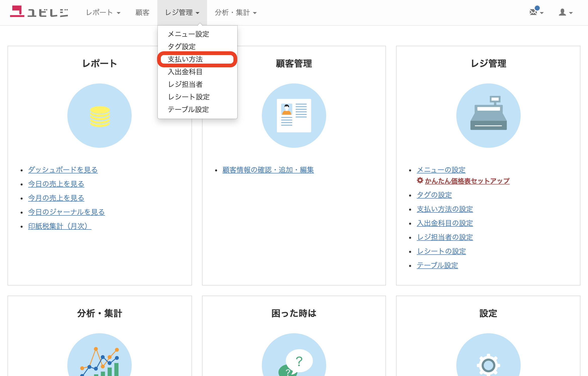Expand the レポート dropdown in navbar

coord(103,13)
